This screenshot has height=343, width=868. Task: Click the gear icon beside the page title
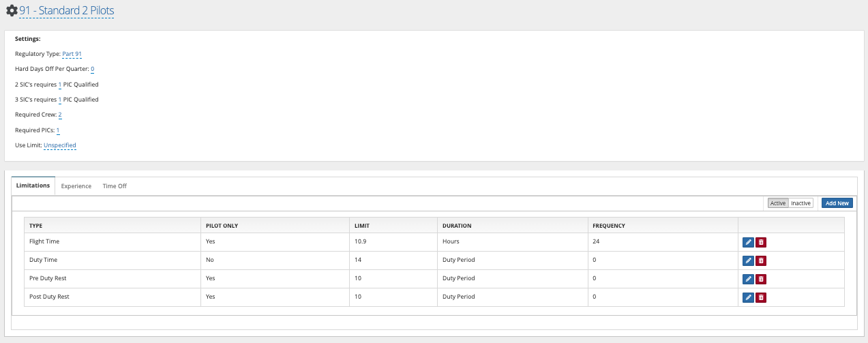[x=11, y=11]
